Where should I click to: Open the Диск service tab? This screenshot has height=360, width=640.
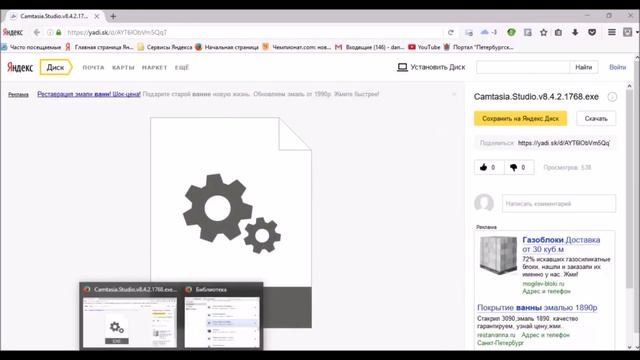pyautogui.click(x=56, y=67)
